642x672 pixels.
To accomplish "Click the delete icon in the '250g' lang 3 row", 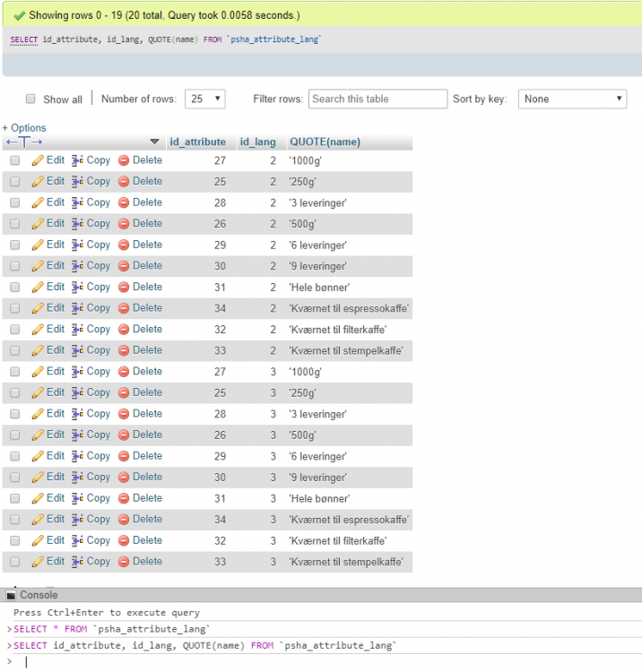I will 124,392.
